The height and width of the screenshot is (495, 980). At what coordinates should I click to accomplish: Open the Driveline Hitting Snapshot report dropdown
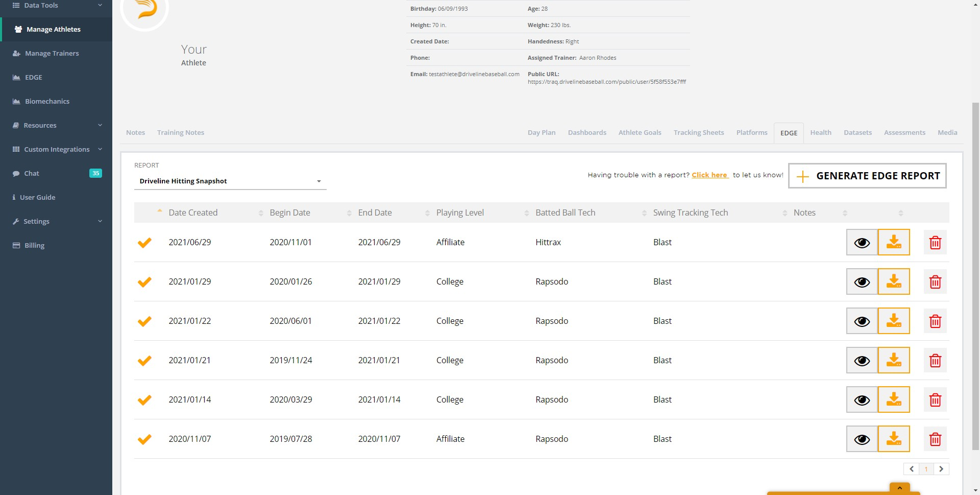click(x=230, y=181)
